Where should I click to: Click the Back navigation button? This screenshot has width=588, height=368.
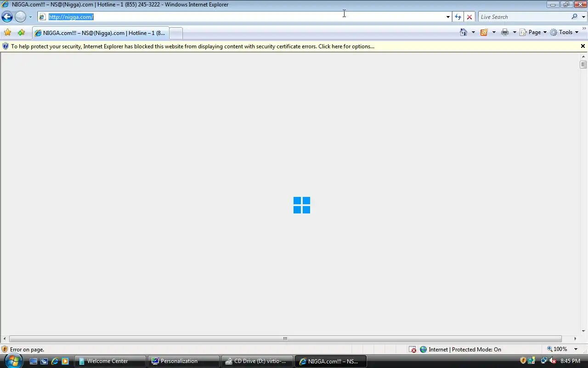tap(7, 17)
